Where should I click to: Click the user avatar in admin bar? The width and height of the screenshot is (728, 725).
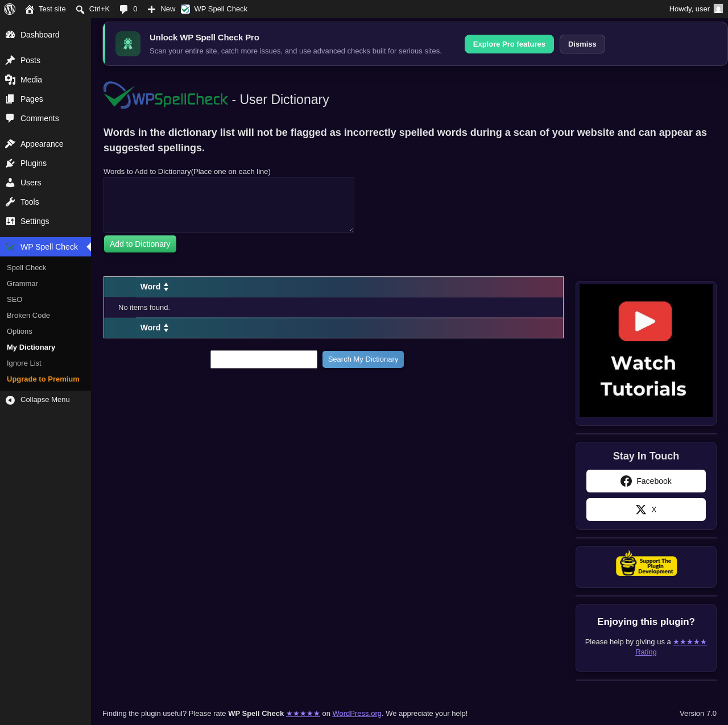coord(718,9)
